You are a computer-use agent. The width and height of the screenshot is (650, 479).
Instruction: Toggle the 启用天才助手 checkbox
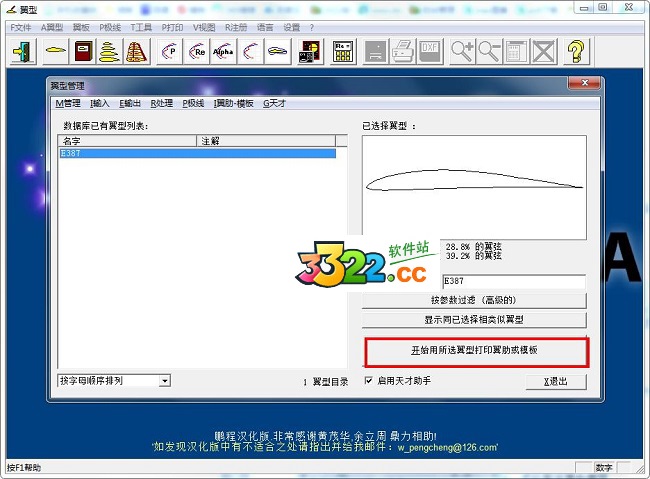[x=368, y=380]
